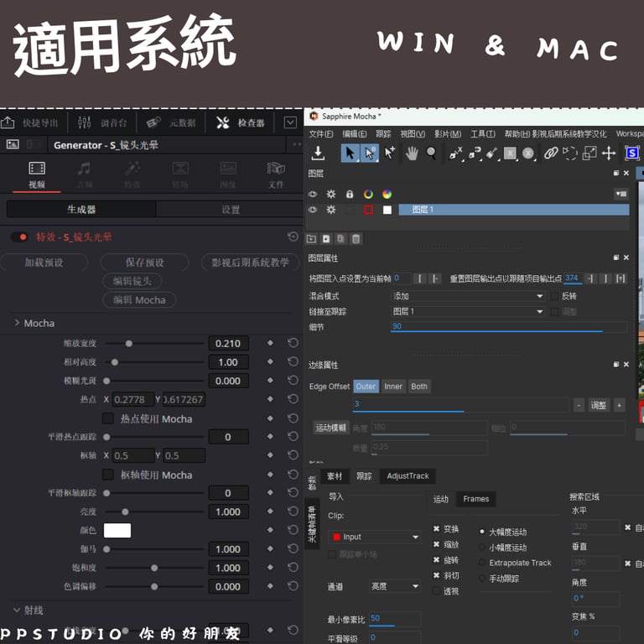The height and width of the screenshot is (644, 644).
Task: Open the layer panel options dropdown
Action: pyautogui.click(x=621, y=194)
